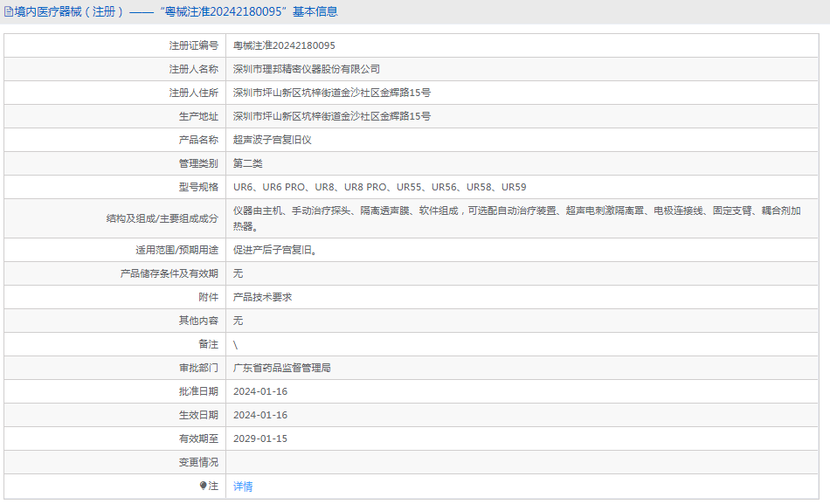The image size is (830, 504).
Task: Select the expiry date 2029-01-15
Action: click(260, 438)
